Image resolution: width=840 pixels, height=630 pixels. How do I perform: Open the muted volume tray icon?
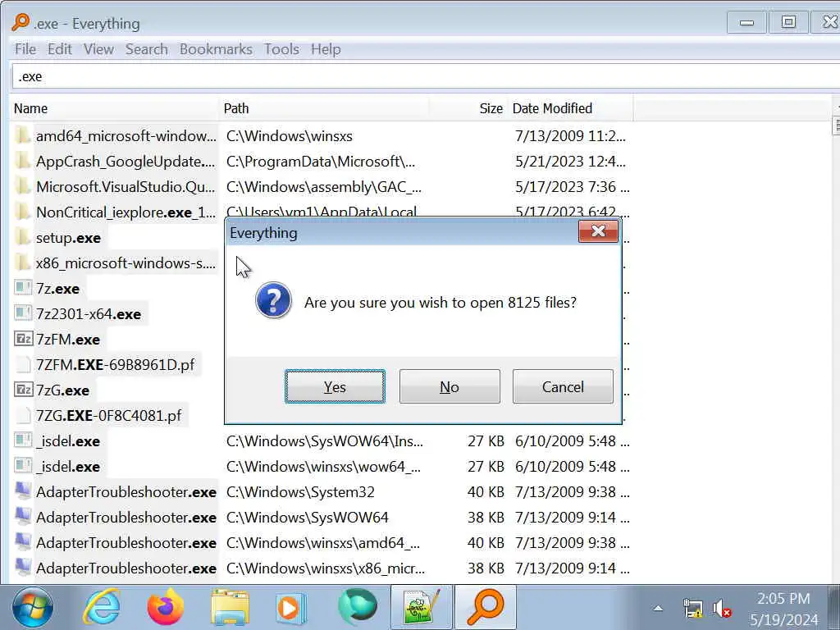click(722, 609)
